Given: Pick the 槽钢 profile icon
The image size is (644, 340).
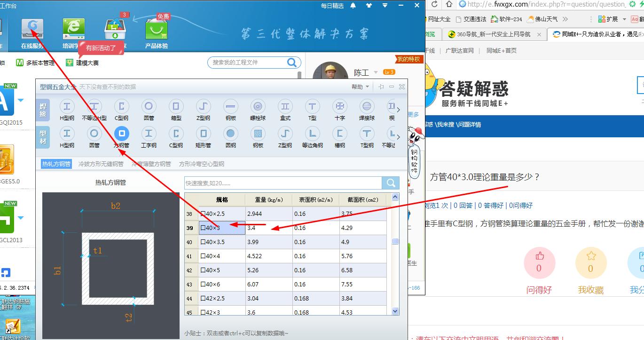Looking at the screenshot, I should 340,134.
